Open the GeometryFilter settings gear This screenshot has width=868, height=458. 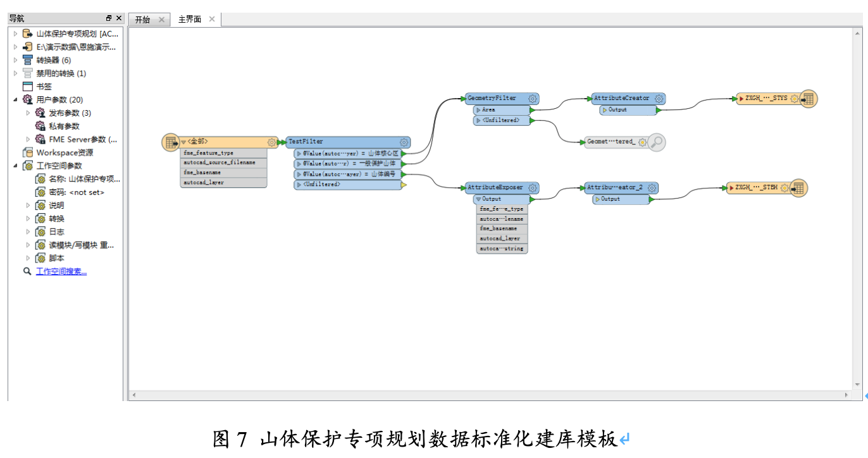(532, 99)
